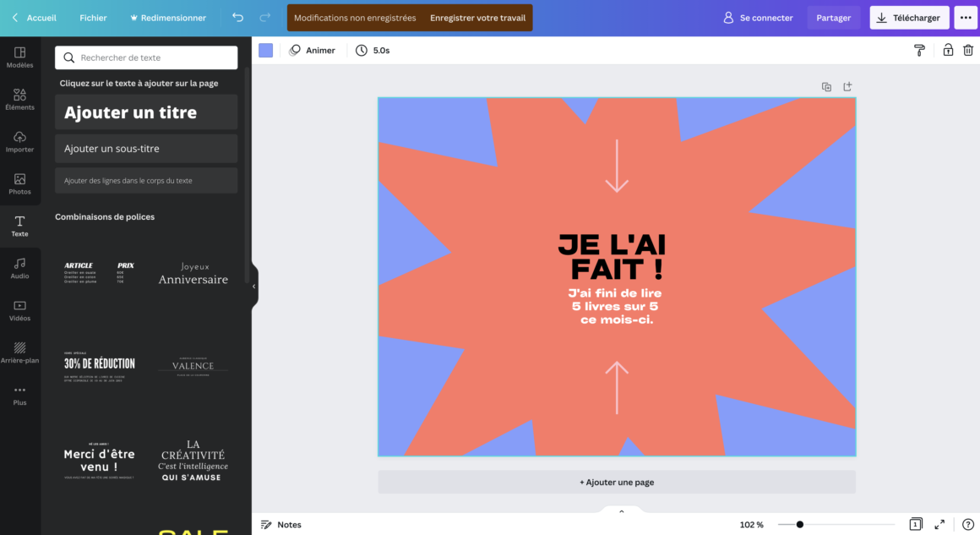The height and width of the screenshot is (535, 980).
Task: Select the Merci d'être venu font combination
Action: pos(100,460)
